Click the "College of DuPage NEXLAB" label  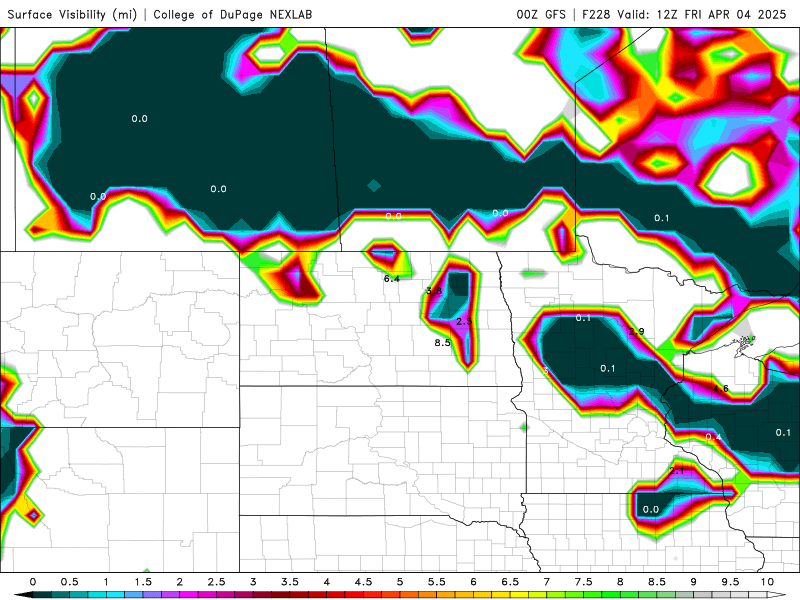coord(233,14)
